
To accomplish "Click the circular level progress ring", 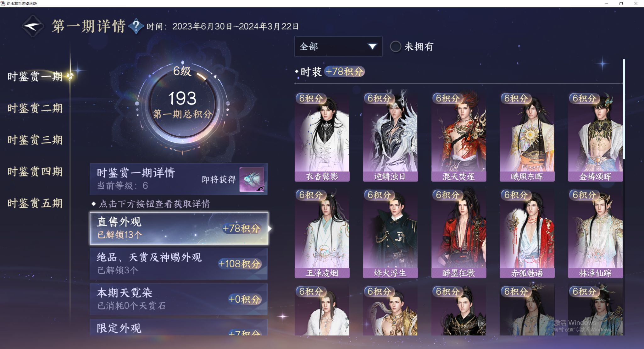I will [182, 103].
